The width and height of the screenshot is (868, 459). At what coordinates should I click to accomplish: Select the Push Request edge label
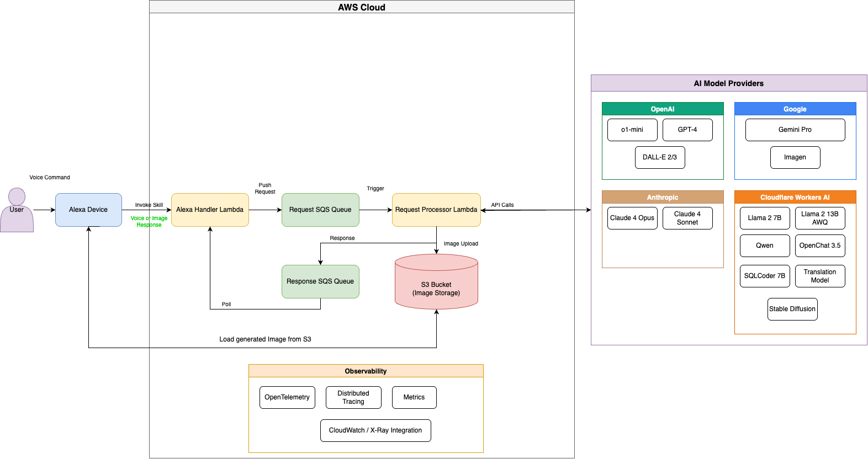click(x=265, y=189)
